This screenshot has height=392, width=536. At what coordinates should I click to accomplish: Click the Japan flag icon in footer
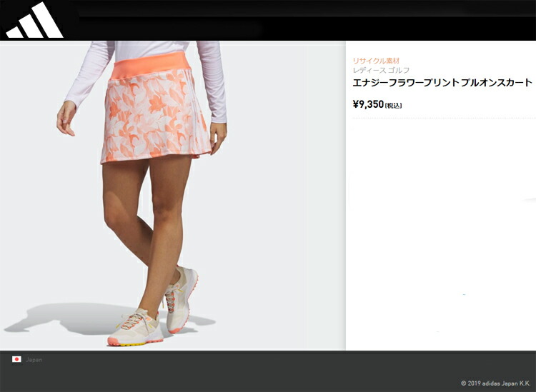(16, 359)
